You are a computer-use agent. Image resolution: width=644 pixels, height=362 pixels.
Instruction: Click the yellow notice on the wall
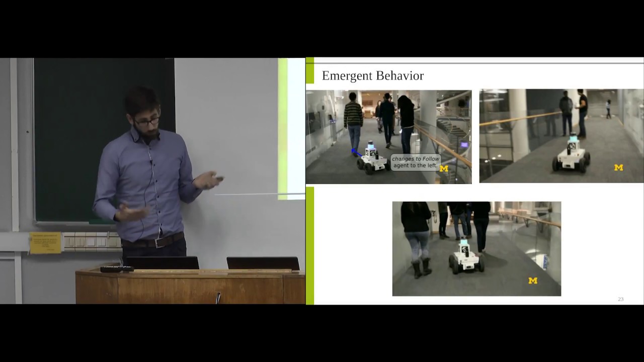(45, 243)
